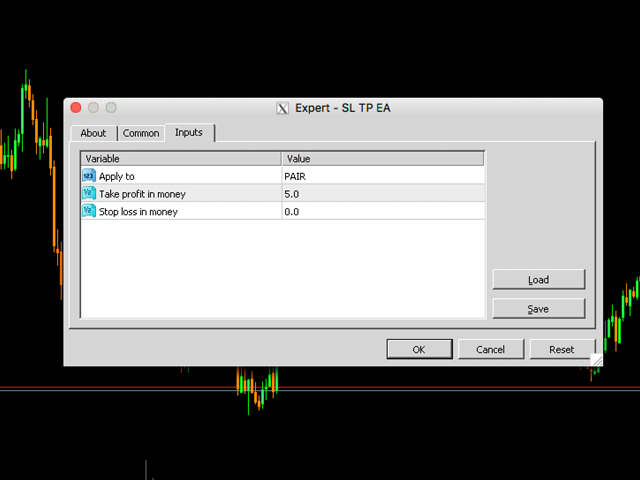Click the double-type icon beside Stop loss in money
This screenshot has height=480, width=640.
click(x=89, y=211)
